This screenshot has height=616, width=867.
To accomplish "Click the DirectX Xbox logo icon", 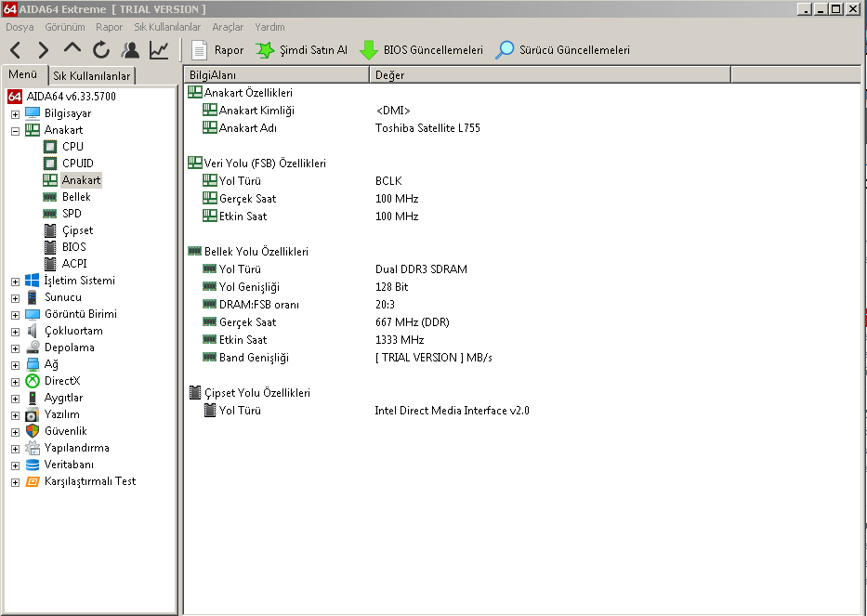I will 33,380.
